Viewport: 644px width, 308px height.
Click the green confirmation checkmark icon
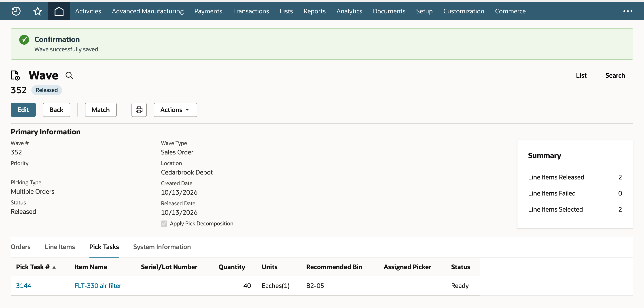(x=24, y=40)
